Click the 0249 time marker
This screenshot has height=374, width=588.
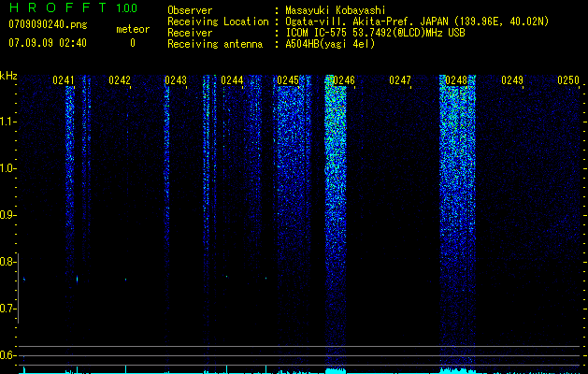coord(512,80)
